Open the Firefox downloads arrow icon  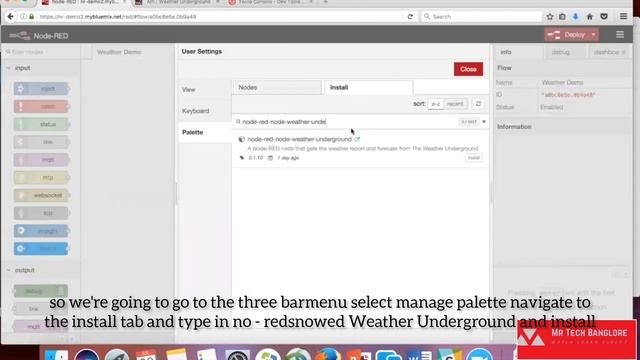[576, 17]
